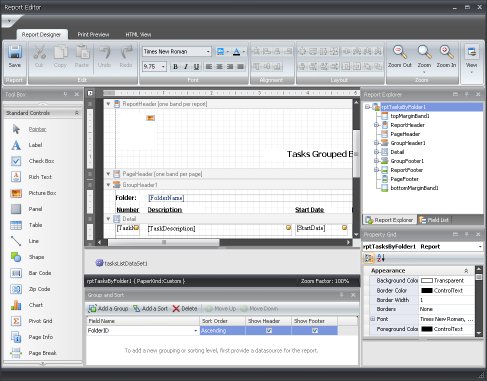Select the Check Box control tool

tap(16, 161)
